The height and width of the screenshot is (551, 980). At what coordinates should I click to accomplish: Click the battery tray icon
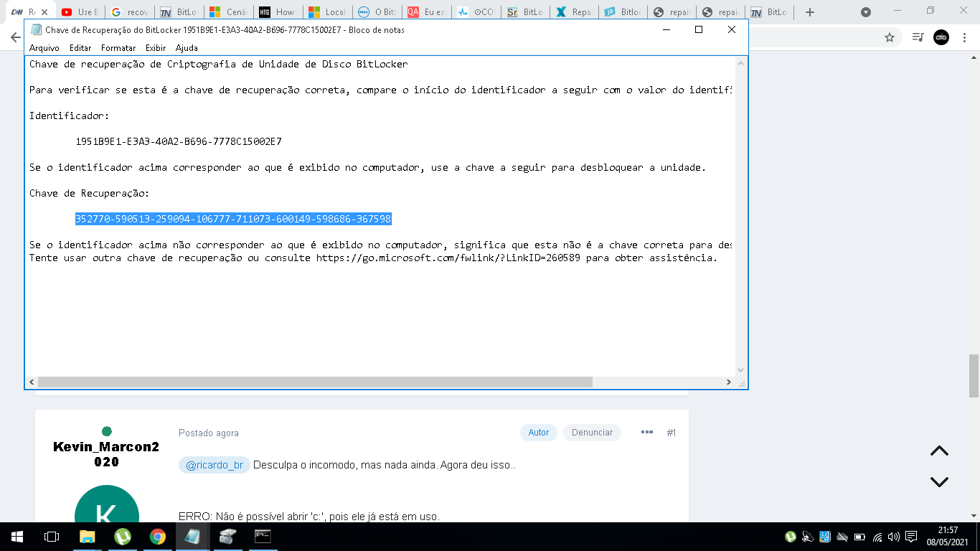(859, 537)
